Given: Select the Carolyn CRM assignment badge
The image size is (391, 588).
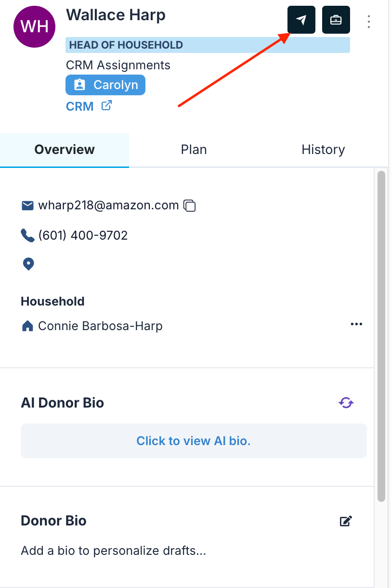Looking at the screenshot, I should tap(105, 85).
